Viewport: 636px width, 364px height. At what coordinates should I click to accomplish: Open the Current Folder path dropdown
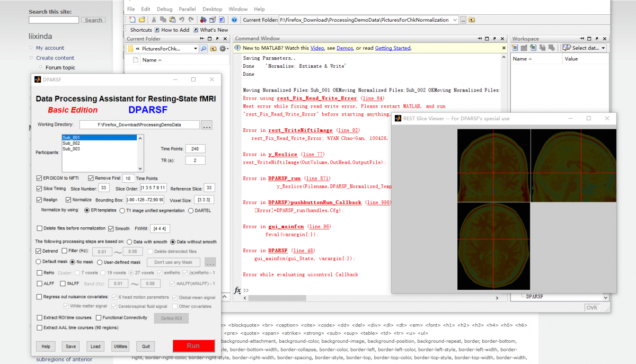click(x=454, y=20)
